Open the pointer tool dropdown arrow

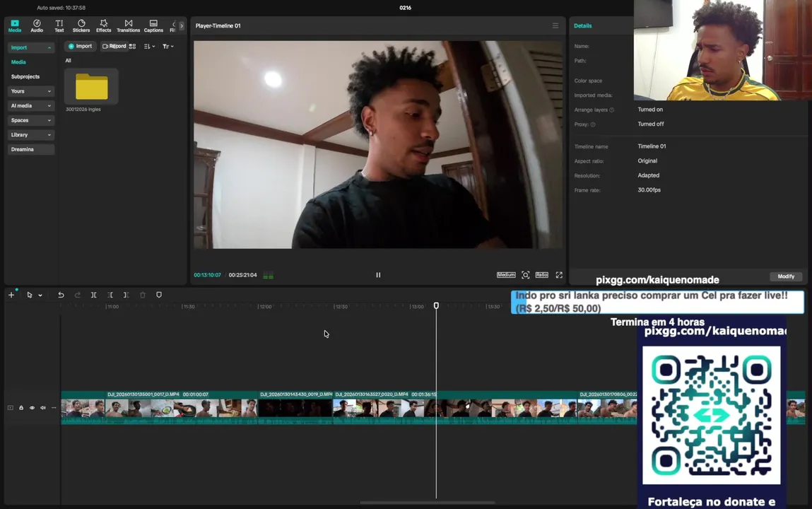pyautogui.click(x=40, y=296)
